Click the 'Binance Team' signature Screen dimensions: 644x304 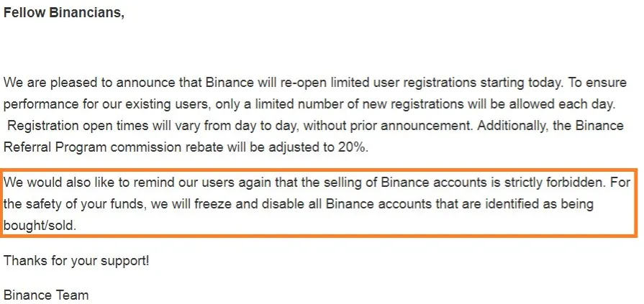[x=46, y=295]
